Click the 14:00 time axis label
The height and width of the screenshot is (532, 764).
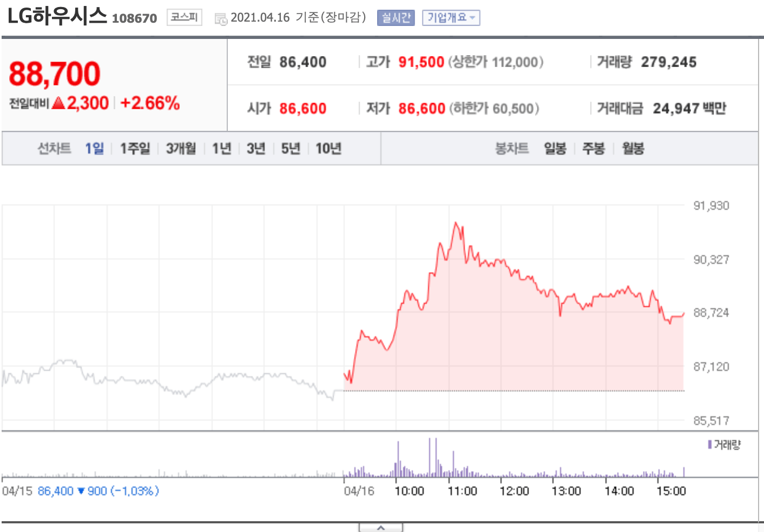coord(619,491)
